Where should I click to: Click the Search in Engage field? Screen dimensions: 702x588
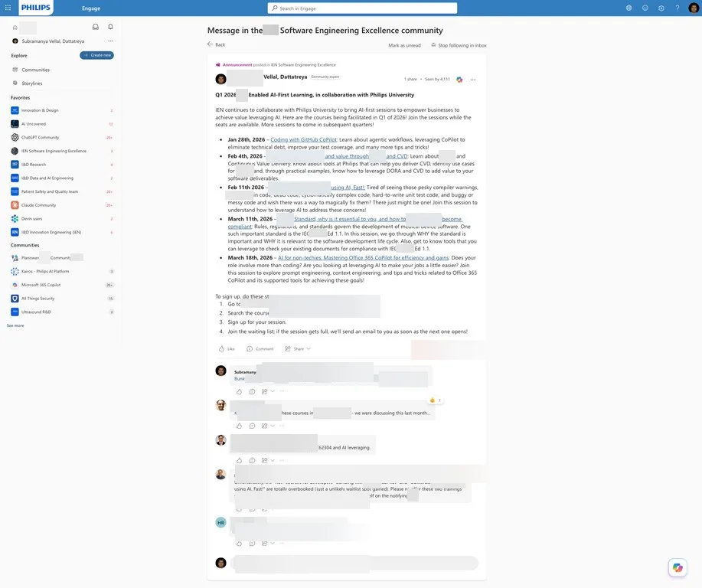tap(362, 8)
